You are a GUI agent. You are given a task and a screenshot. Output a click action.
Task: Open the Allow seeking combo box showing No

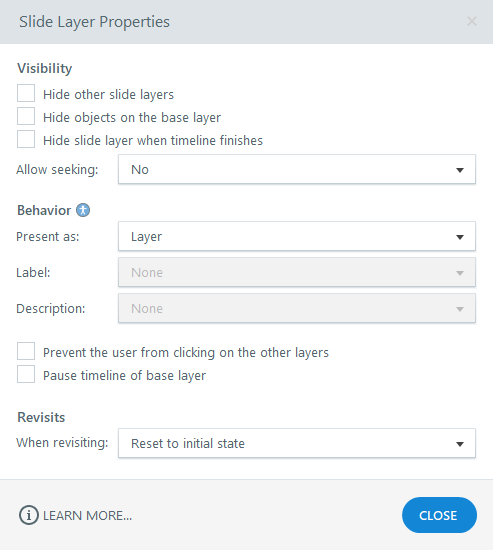click(297, 169)
